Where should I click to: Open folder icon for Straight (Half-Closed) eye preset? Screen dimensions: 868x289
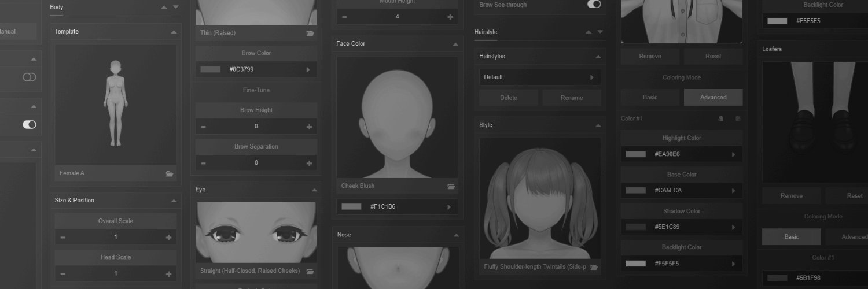tap(310, 271)
